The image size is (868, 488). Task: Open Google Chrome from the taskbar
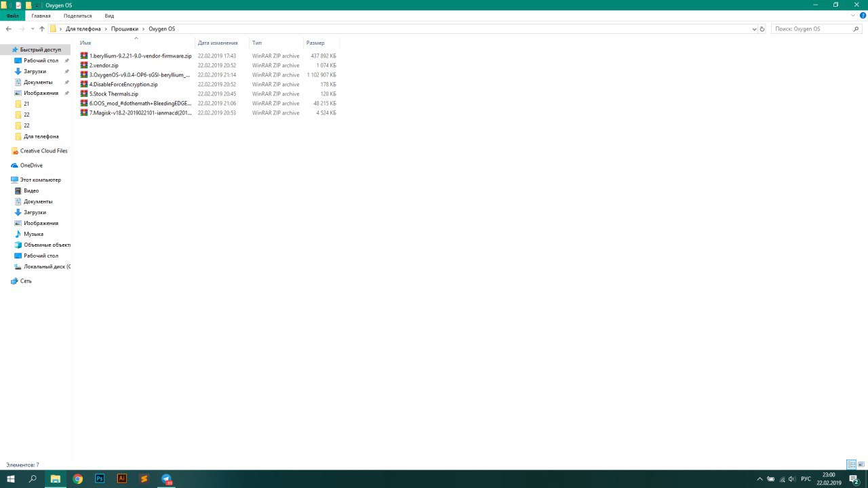[78, 479]
